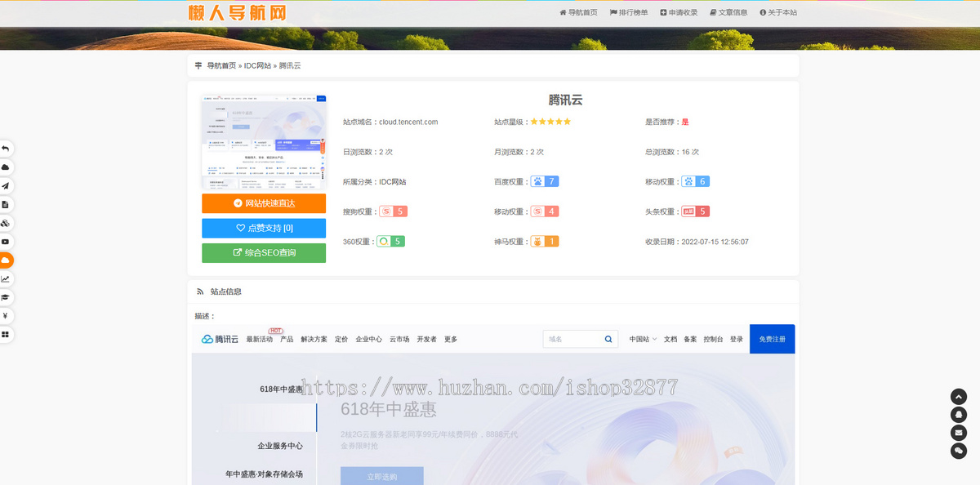The image size is (980, 485).
Task: Expand the 中国站 dropdown in preview
Action: 643,339
